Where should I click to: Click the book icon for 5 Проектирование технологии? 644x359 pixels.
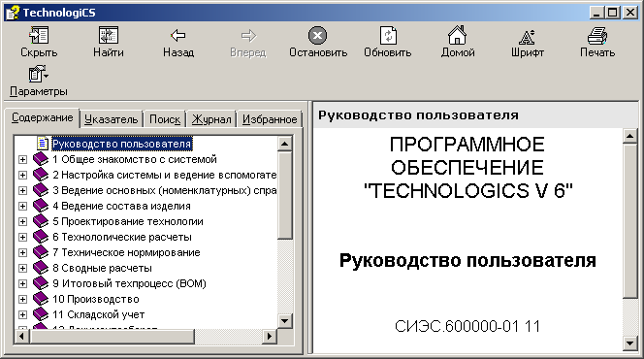[x=41, y=221]
